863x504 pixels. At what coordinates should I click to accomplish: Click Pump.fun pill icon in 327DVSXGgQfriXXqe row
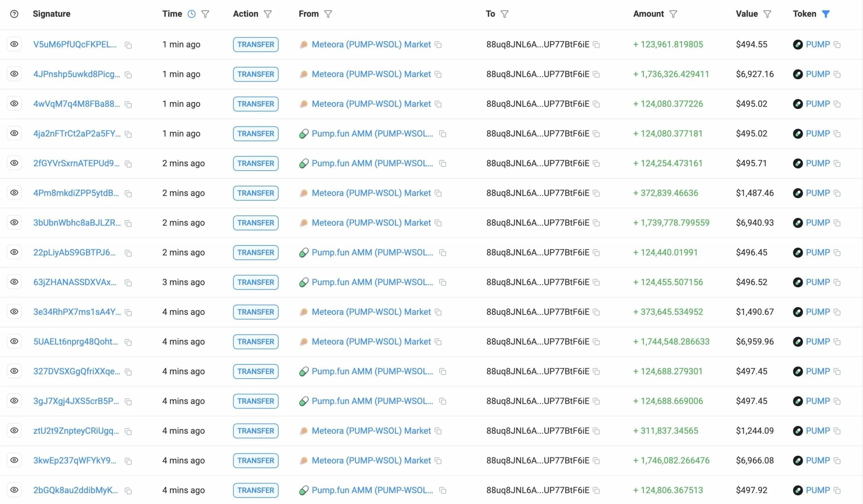tap(304, 372)
